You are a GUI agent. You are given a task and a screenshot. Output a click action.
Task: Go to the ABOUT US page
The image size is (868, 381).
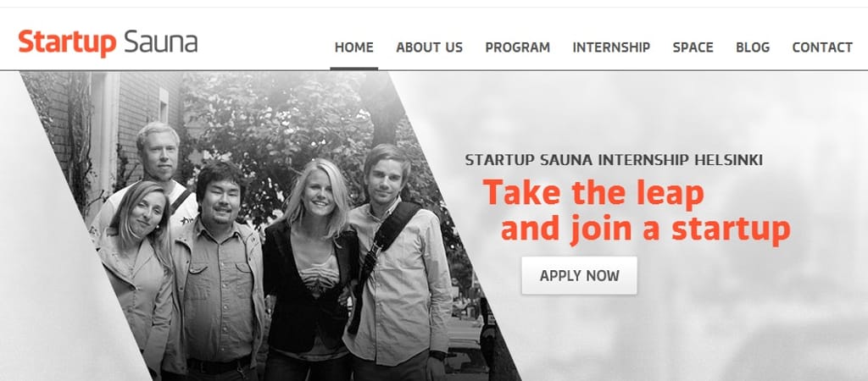(429, 47)
